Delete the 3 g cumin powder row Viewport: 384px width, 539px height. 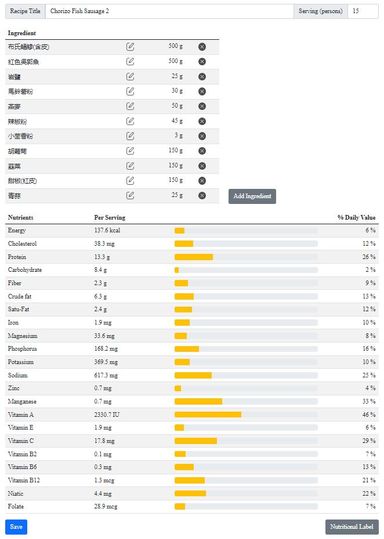tap(202, 136)
